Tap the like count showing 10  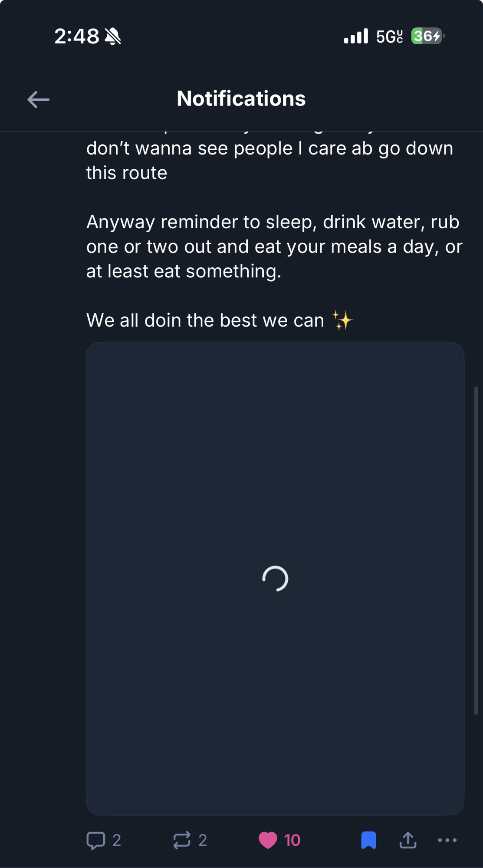[292, 840]
